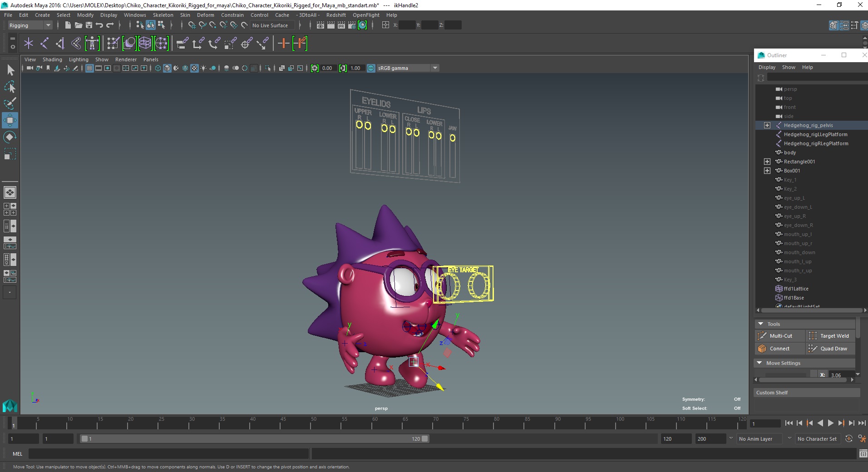Click the Set Key orange plus icon
Image resolution: width=868 pixels, height=472 pixels.
pyautogui.click(x=283, y=44)
